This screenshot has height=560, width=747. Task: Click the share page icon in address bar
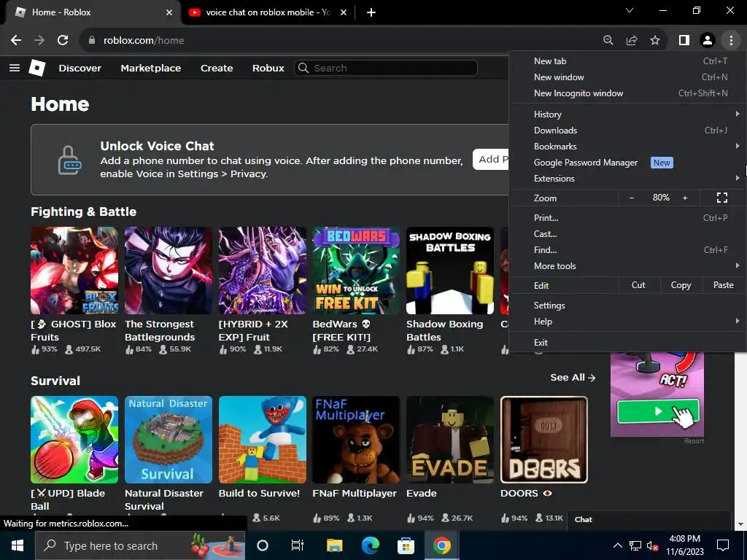coord(632,41)
